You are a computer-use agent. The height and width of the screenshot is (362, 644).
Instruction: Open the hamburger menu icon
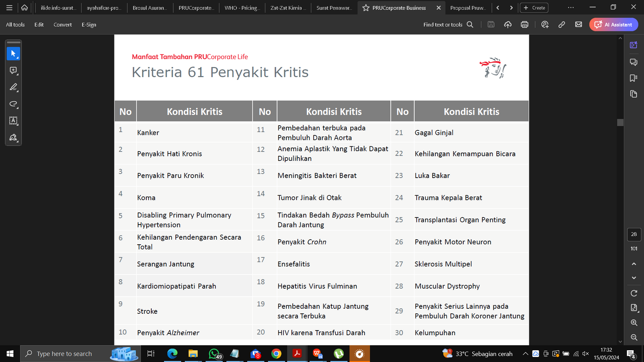9,8
